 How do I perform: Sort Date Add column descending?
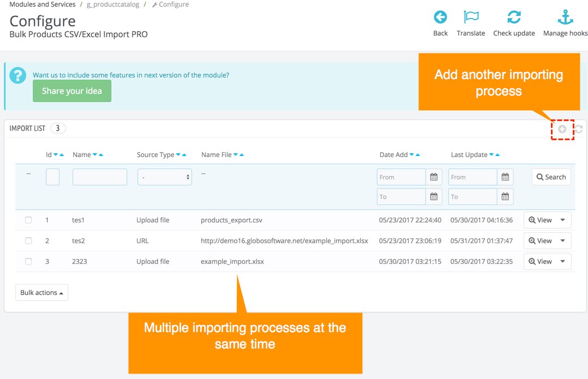412,155
